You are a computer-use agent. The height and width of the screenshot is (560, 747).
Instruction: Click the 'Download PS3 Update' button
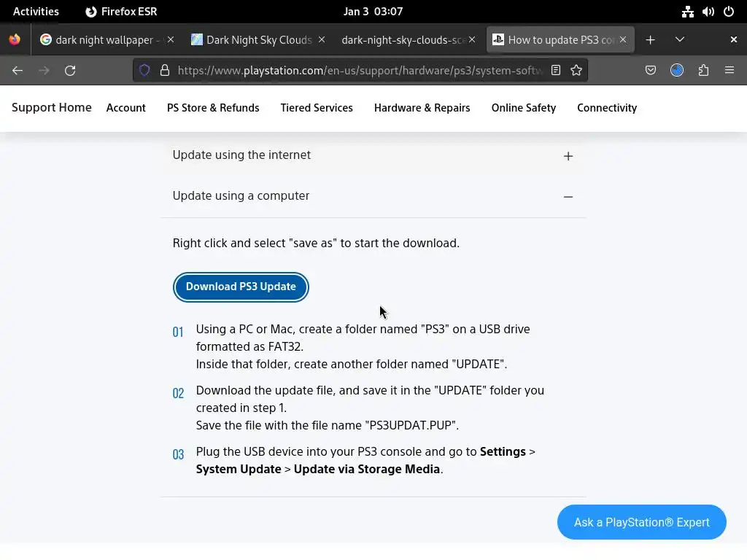click(x=241, y=287)
